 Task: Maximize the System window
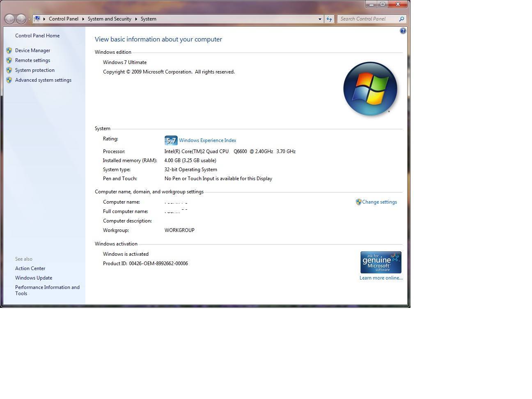pos(382,4)
